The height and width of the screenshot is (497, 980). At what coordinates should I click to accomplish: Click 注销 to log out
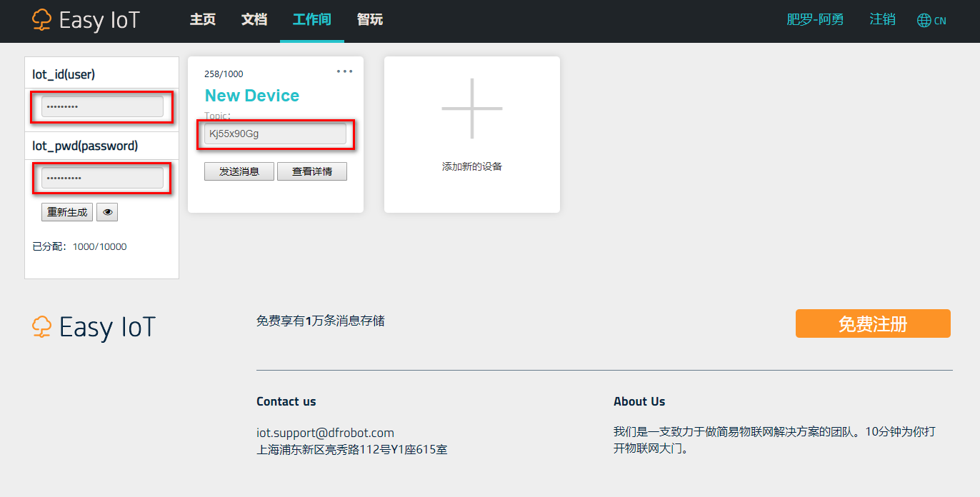[882, 20]
